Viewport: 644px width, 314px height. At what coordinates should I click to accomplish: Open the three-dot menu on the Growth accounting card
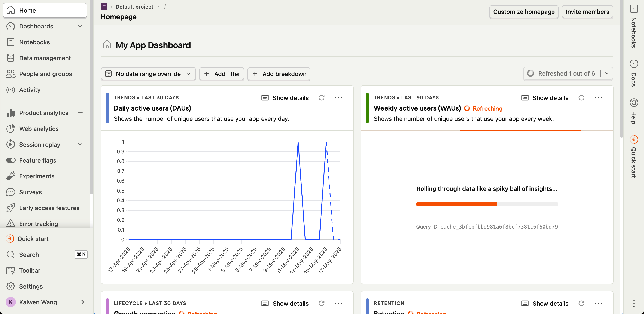coord(338,303)
